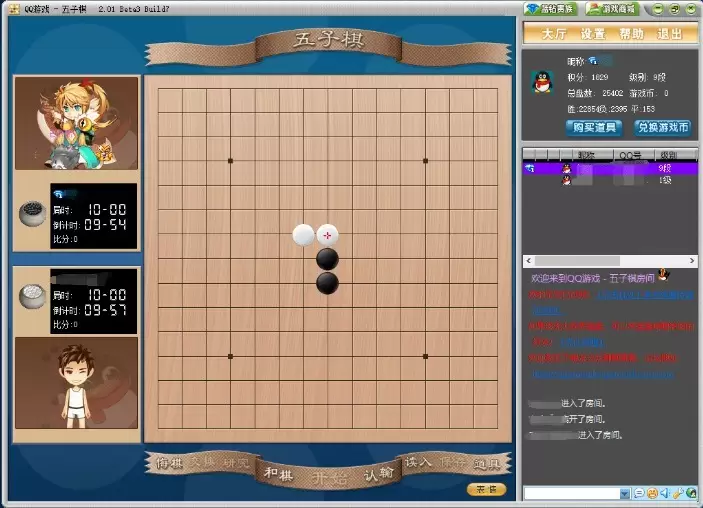Toggle the chat sound speaker icon
Viewport: 703px width, 508px height.
click(x=664, y=494)
